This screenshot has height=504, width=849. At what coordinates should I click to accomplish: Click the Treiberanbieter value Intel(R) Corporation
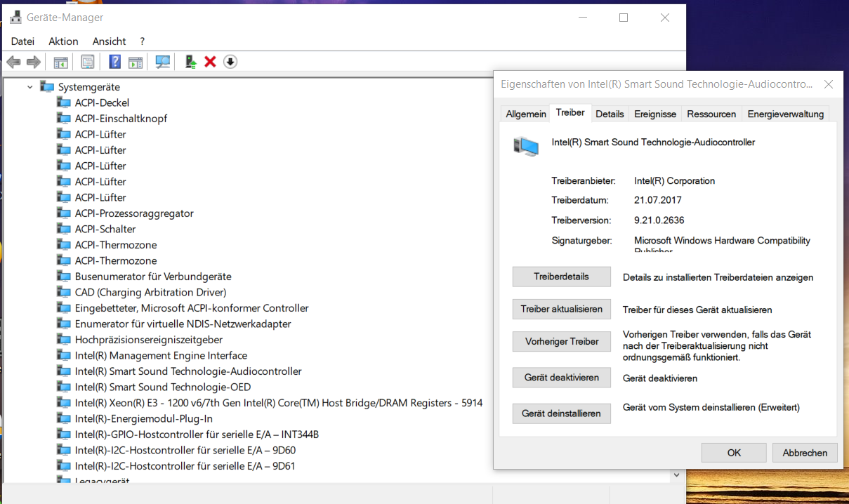pyautogui.click(x=674, y=180)
